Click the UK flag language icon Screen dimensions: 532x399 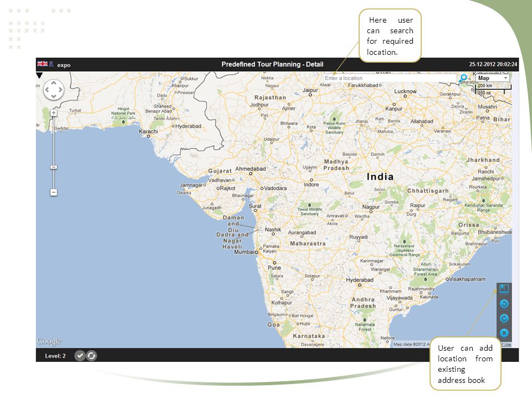43,64
